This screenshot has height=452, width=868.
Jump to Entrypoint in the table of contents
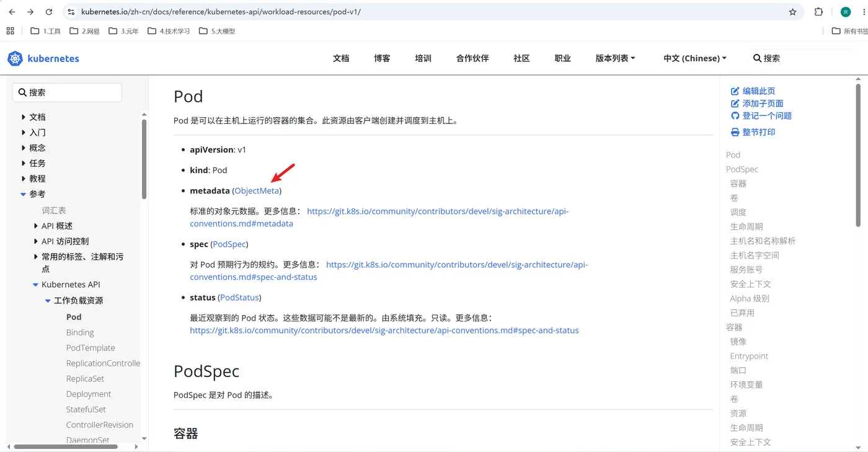(749, 356)
